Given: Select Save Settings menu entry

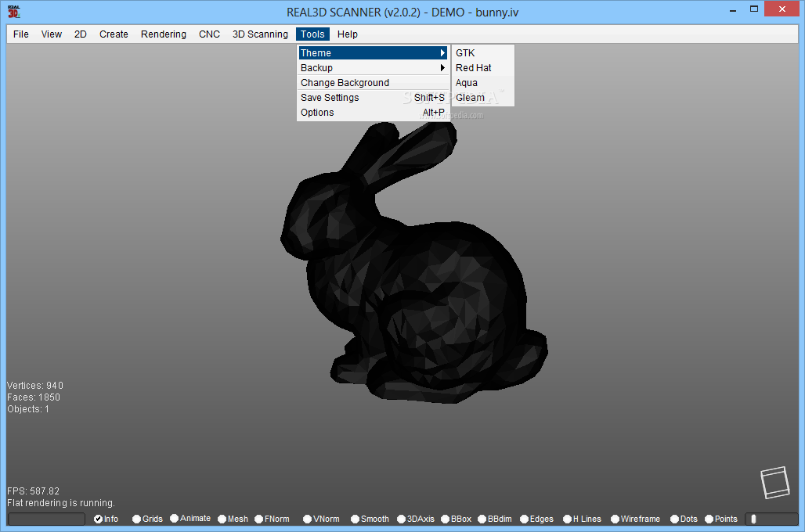Looking at the screenshot, I should (374, 98).
